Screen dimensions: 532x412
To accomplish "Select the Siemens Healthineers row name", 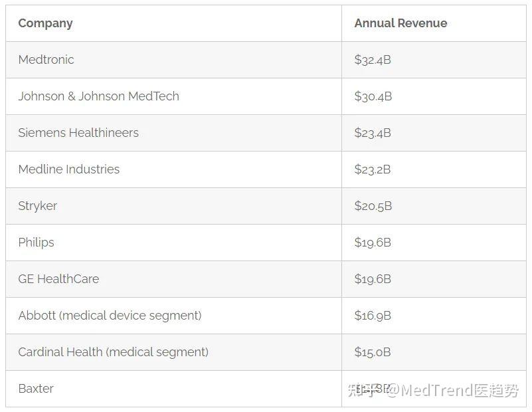I will pyautogui.click(x=78, y=133).
